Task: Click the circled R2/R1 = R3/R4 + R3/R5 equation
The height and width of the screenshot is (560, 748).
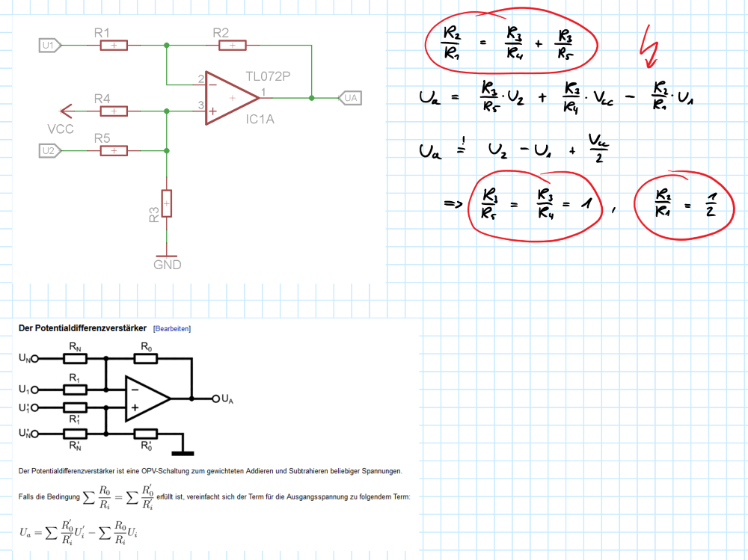Action: click(512, 42)
